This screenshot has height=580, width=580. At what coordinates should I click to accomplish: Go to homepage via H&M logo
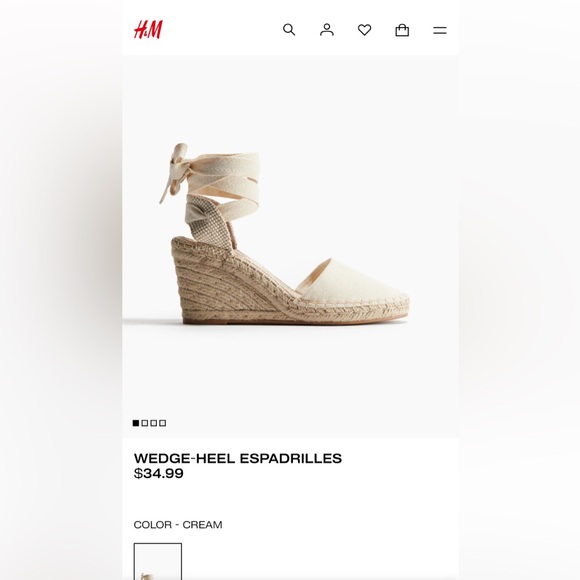click(x=148, y=30)
